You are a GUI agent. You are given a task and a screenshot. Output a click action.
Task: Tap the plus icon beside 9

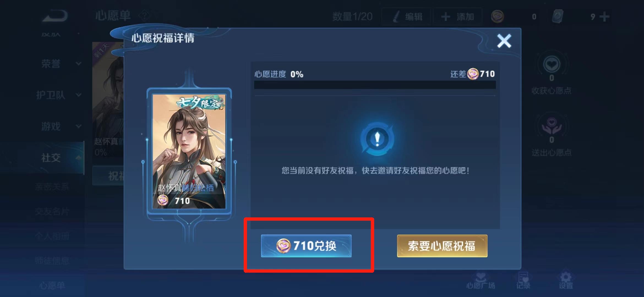[x=604, y=17]
